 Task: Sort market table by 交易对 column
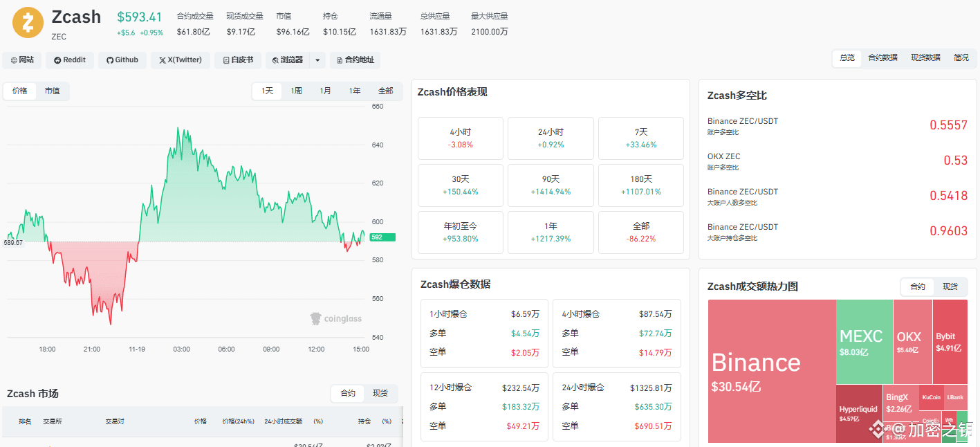tap(115, 421)
